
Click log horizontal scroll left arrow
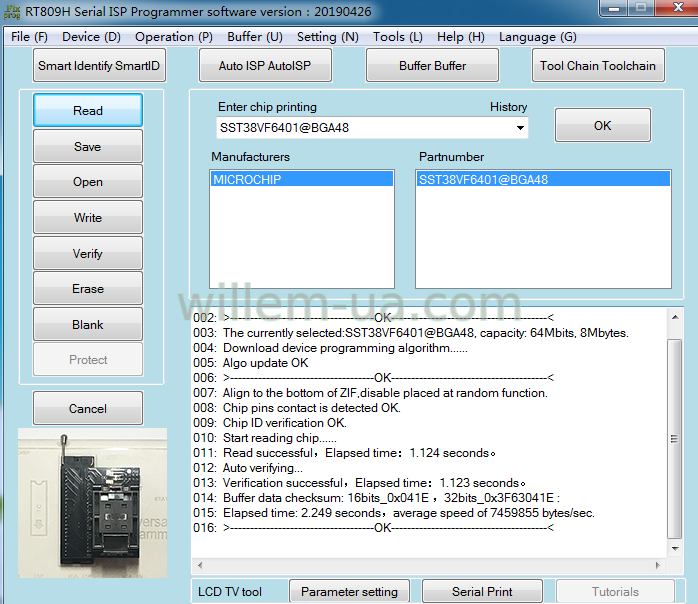point(200,565)
